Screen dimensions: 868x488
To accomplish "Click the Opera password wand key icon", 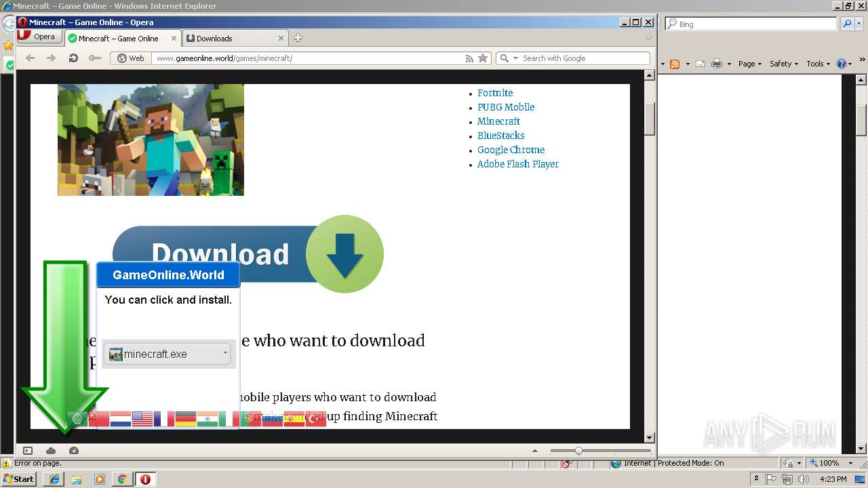I will (x=94, y=58).
